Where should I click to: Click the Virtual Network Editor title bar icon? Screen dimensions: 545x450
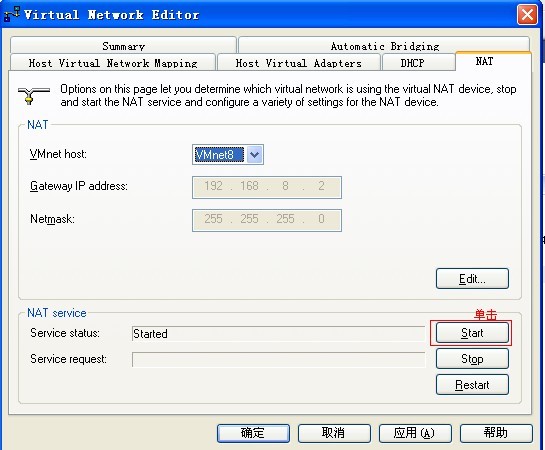11,15
